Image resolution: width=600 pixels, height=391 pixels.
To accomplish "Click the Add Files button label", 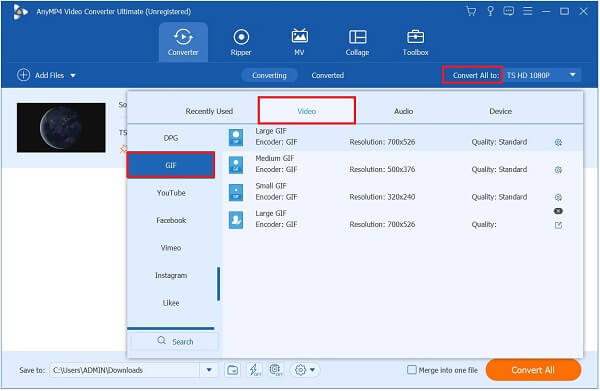I will (x=49, y=75).
